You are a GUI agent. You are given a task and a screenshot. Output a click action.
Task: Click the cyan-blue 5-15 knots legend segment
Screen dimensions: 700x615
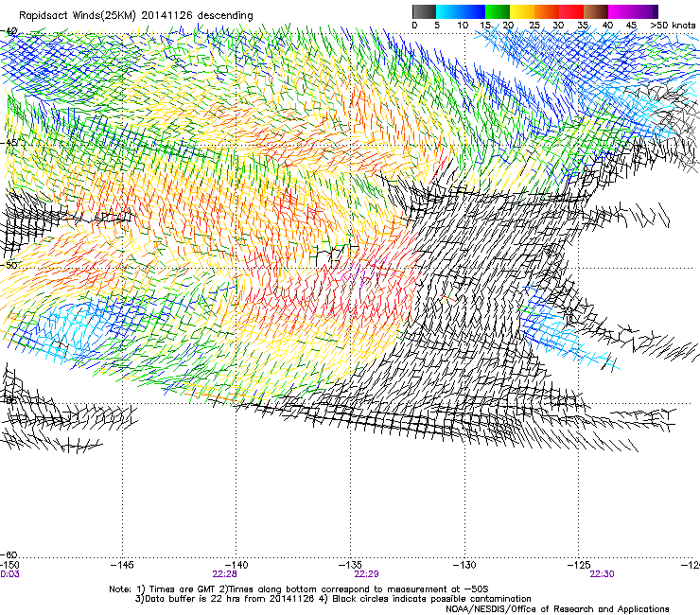tap(461, 11)
